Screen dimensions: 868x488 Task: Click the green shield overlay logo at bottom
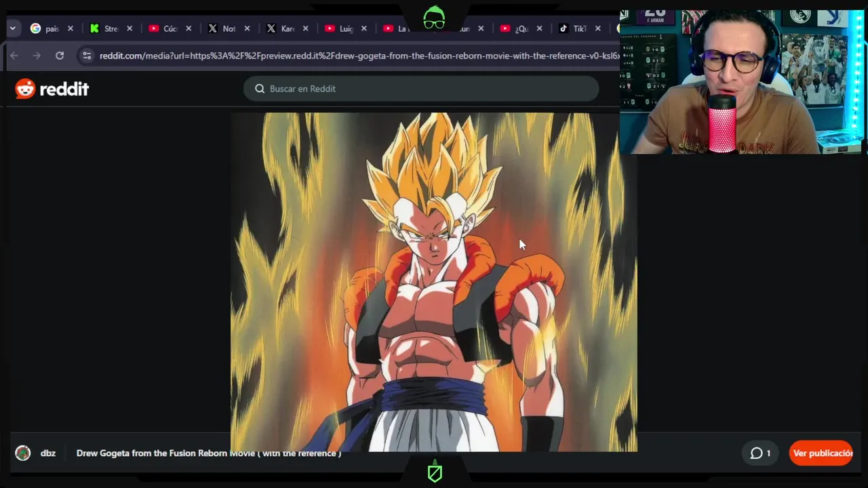point(435,472)
